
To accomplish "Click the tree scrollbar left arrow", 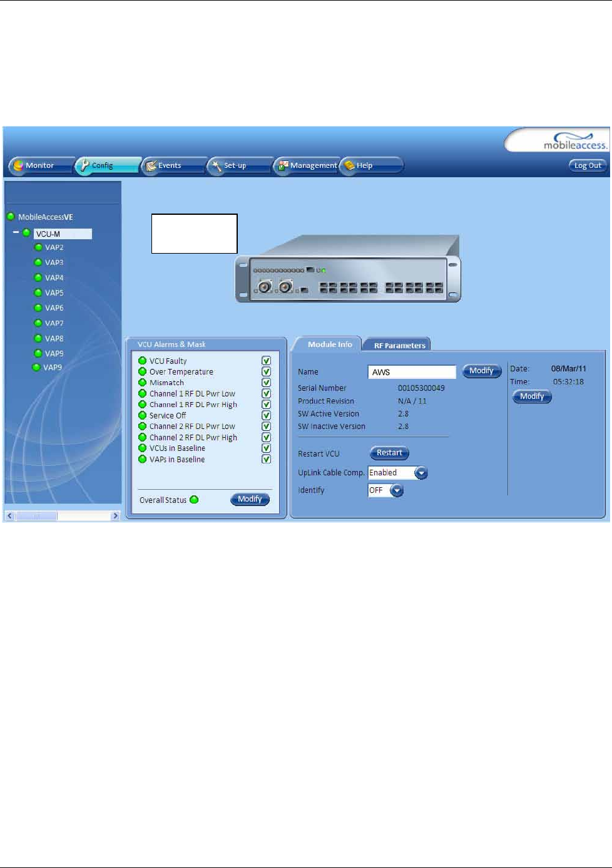I will (x=9, y=516).
